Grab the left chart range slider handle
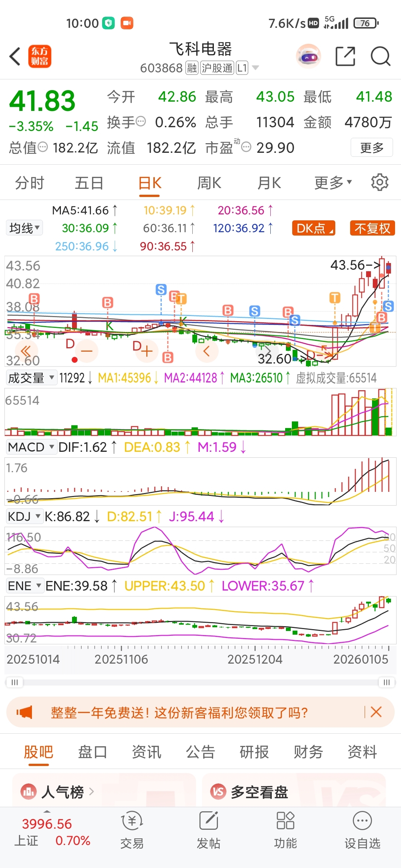 point(14,682)
